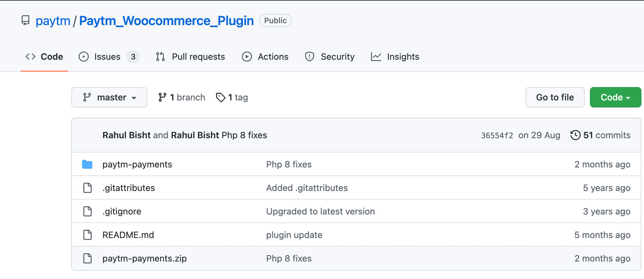Open the Php 8 fixes latest commit message

tap(244, 135)
